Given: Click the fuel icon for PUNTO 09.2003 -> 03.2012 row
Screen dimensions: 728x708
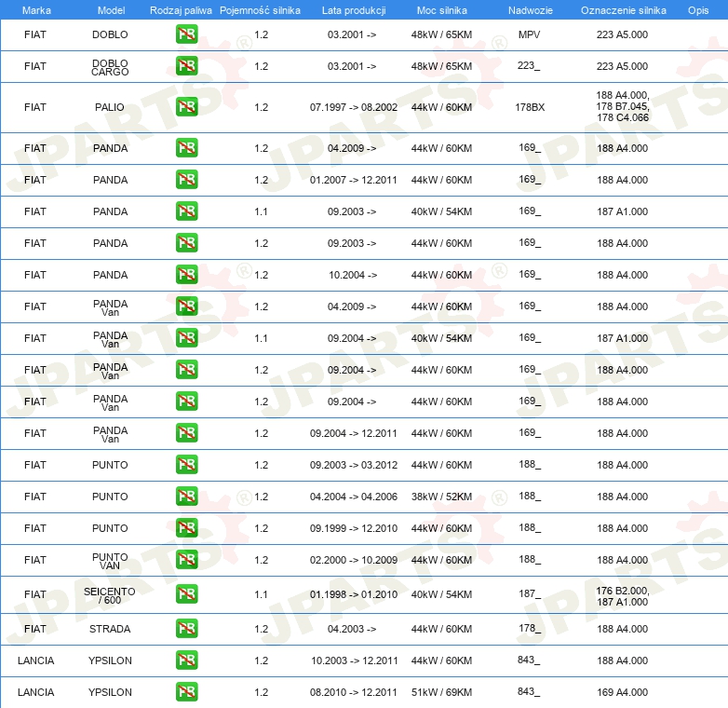Looking at the screenshot, I should [186, 465].
